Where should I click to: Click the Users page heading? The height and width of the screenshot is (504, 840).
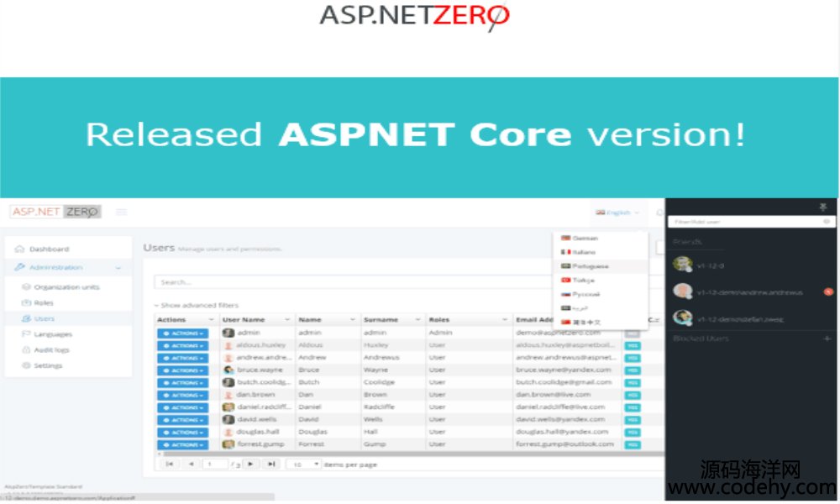pos(159,248)
